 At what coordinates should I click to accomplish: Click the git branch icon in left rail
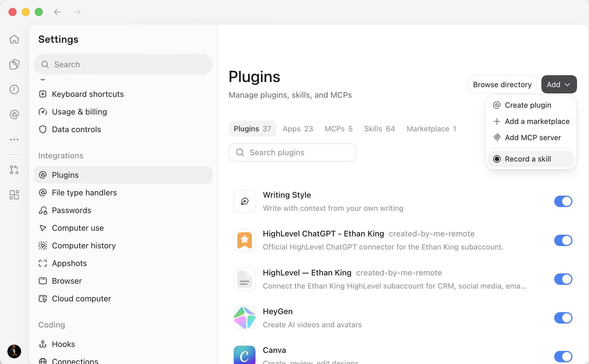tap(14, 170)
